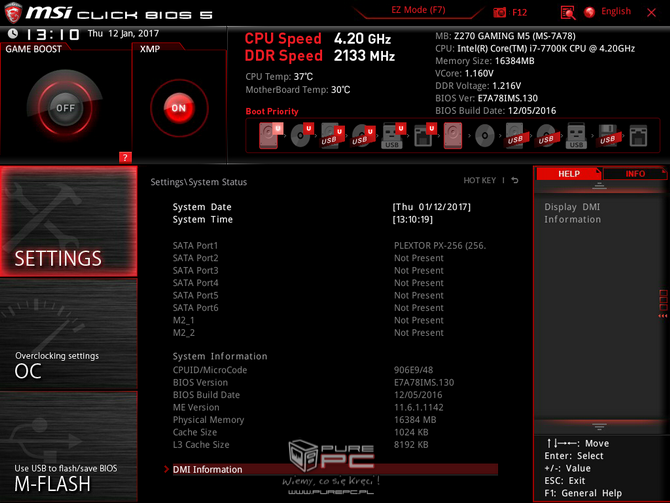Screen dimensions: 670x503
Task: Click the CPUID/MicroCode label
Action: [210, 370]
